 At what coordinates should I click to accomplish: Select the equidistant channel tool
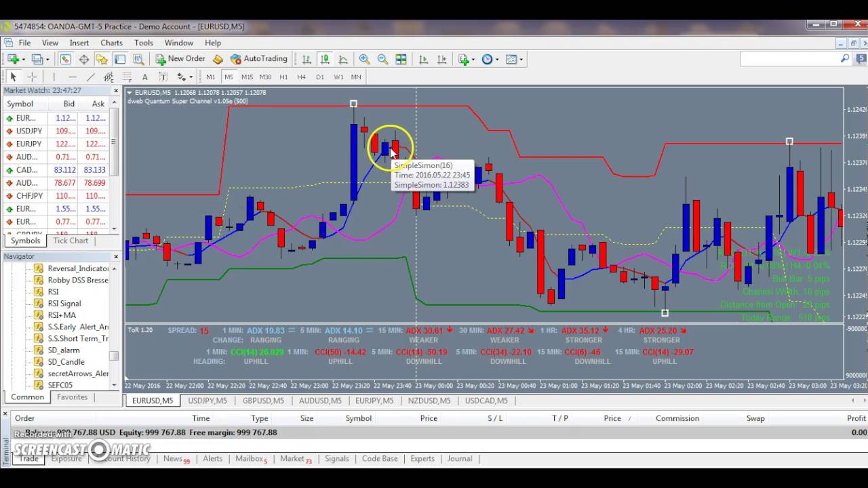[108, 77]
